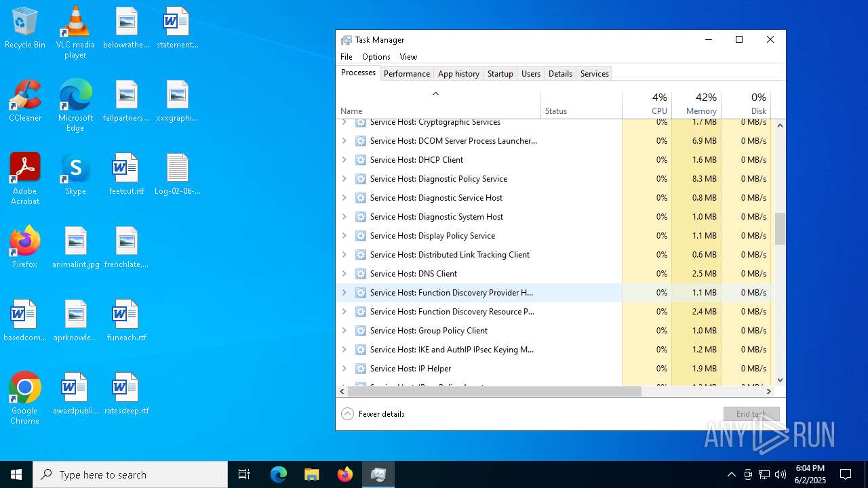The width and height of the screenshot is (868, 488).
Task: Switch to the Performance tab
Action: [x=407, y=74]
